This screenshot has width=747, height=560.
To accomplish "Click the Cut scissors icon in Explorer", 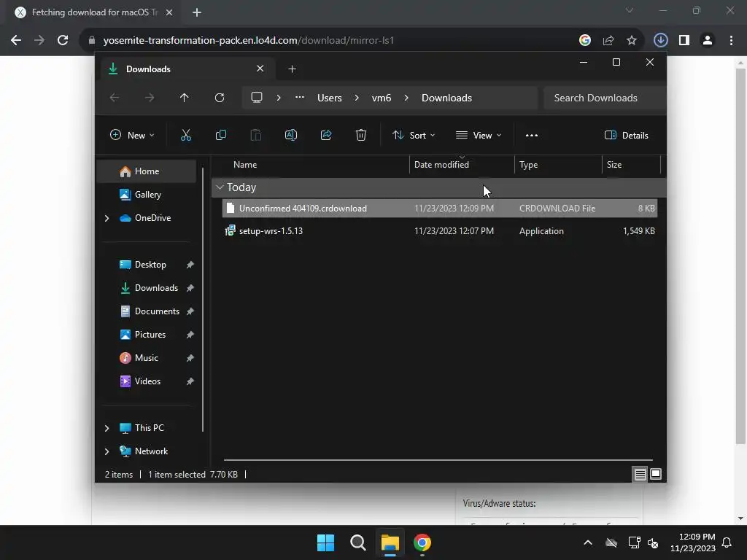I will 186,135.
